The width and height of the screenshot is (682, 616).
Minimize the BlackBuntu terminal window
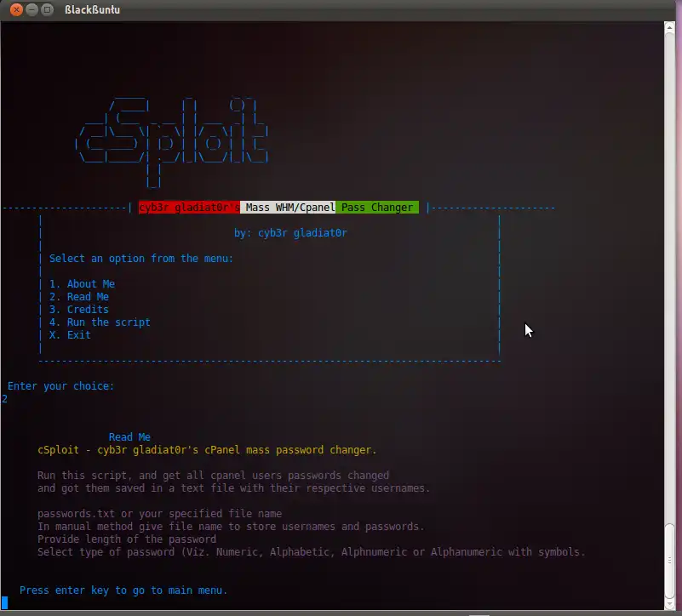pyautogui.click(x=32, y=9)
